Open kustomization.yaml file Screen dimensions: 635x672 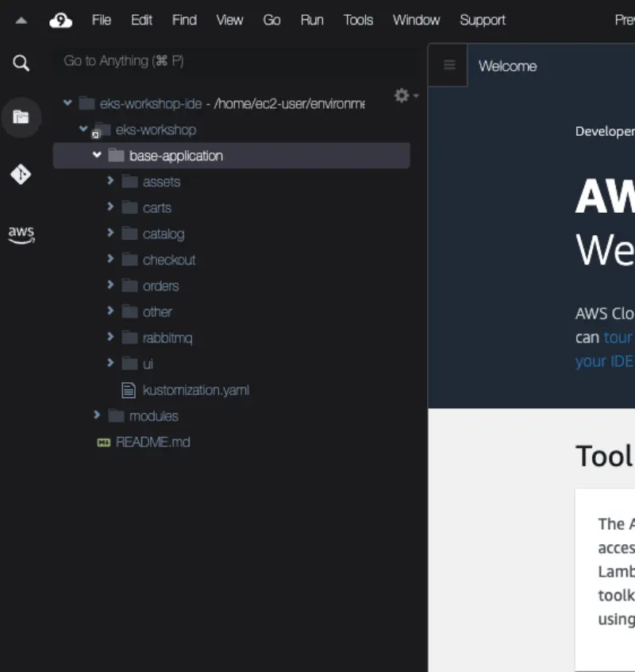[195, 390]
